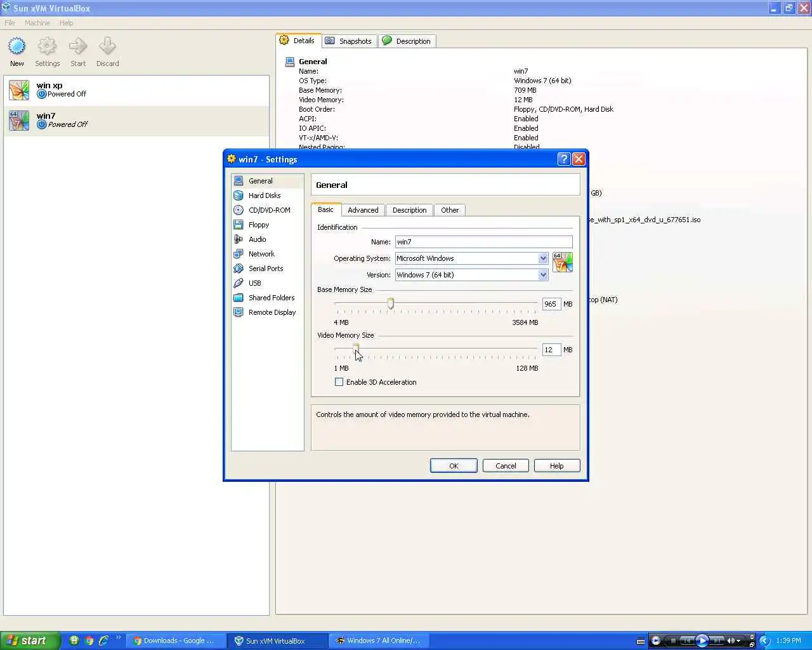Switch to the Other tab
Viewport: 812px width, 650px height.
450,210
